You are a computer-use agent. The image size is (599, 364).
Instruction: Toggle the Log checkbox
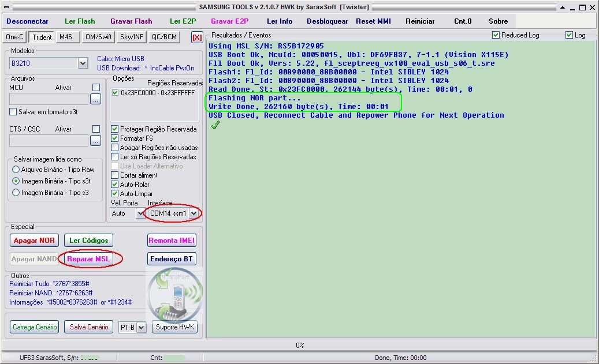coord(569,35)
